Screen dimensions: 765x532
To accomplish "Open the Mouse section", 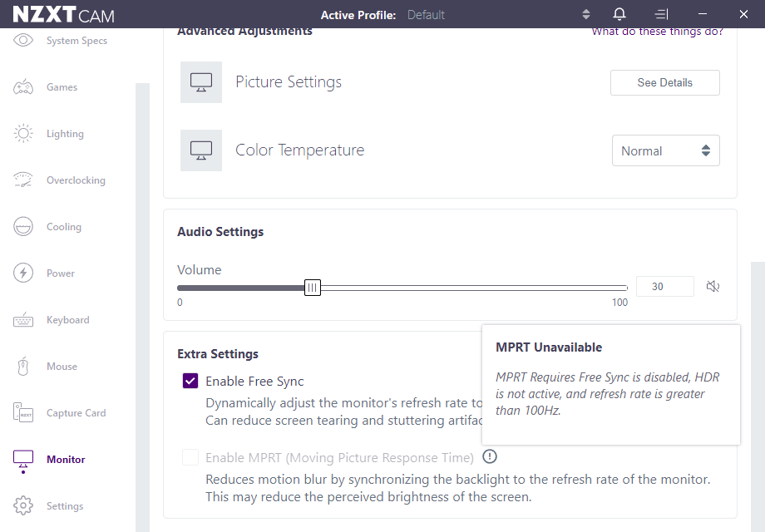I will [x=63, y=366].
